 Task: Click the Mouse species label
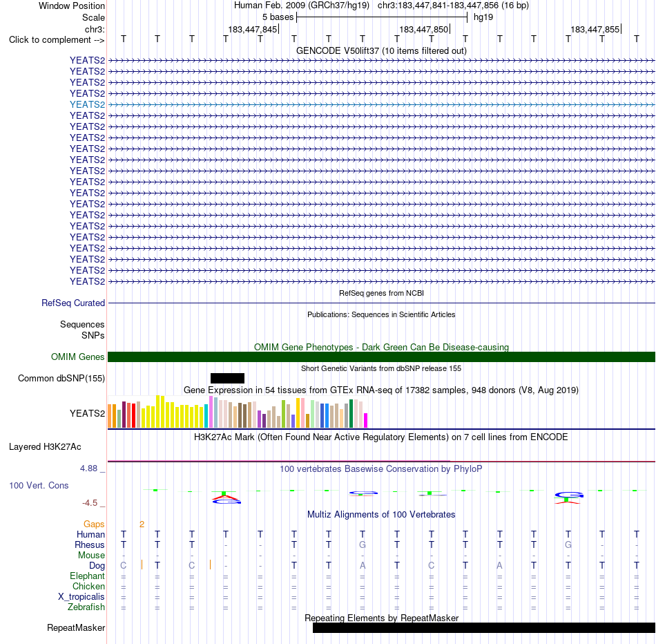(91, 556)
